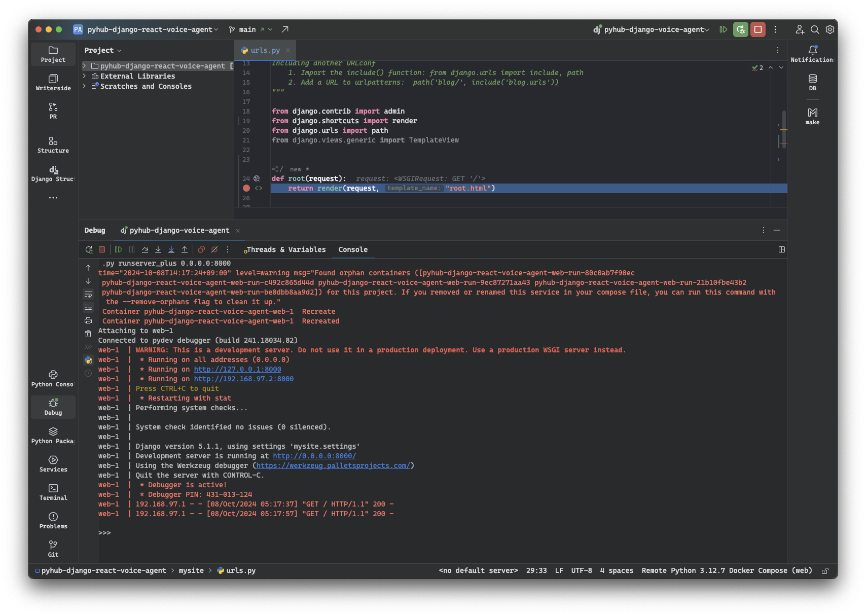866x616 pixels.
Task: Open the Terminal tool window
Action: pyautogui.click(x=53, y=492)
